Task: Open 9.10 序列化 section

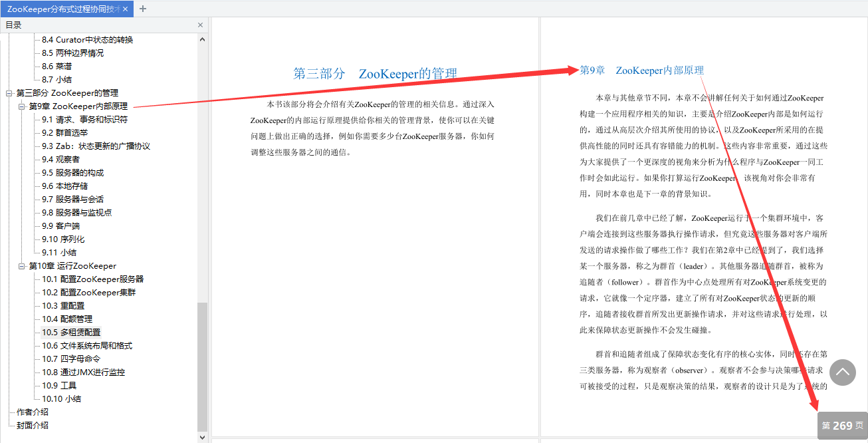Action: pyautogui.click(x=63, y=239)
